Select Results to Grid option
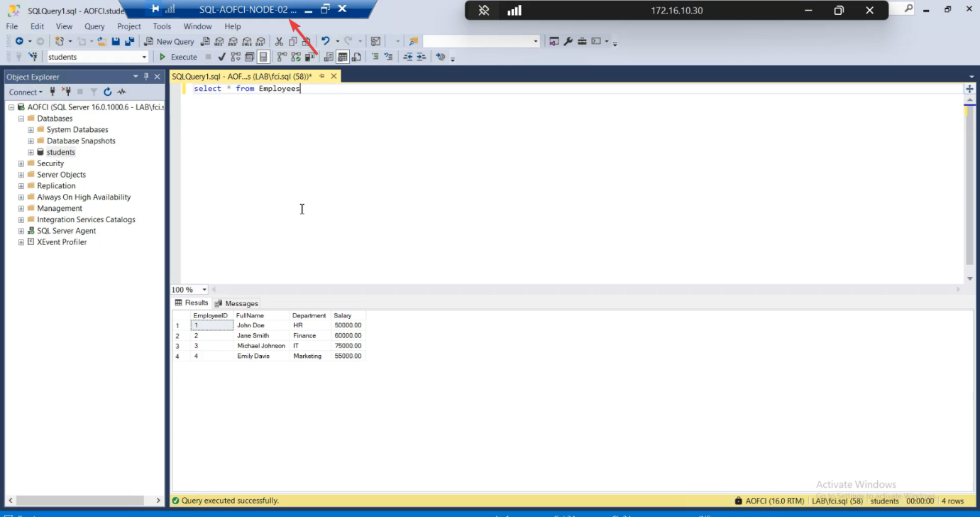This screenshot has width=980, height=517. point(342,57)
